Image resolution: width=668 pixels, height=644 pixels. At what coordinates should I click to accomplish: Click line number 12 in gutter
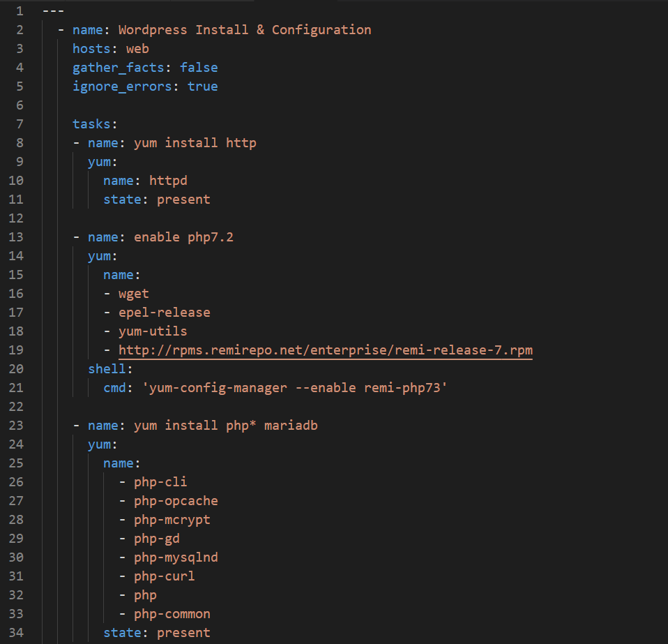click(16, 218)
